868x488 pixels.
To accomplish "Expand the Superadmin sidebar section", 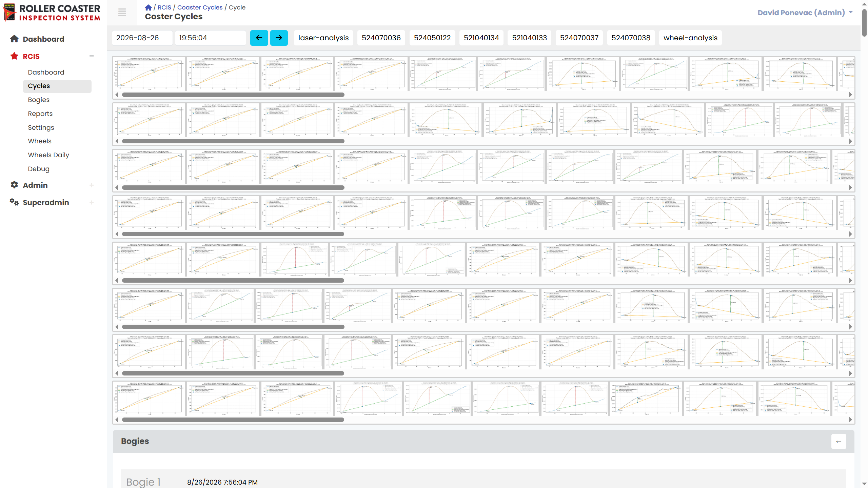I will (x=92, y=202).
